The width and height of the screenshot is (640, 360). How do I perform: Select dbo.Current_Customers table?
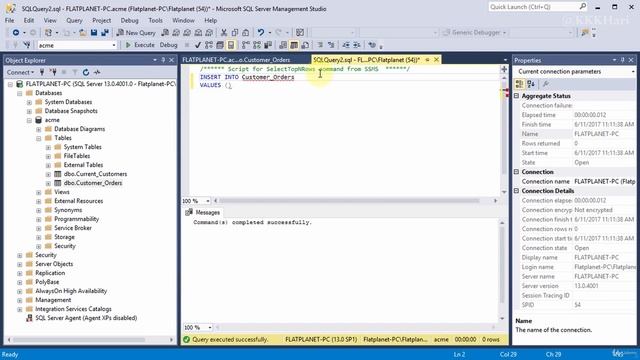click(x=95, y=174)
